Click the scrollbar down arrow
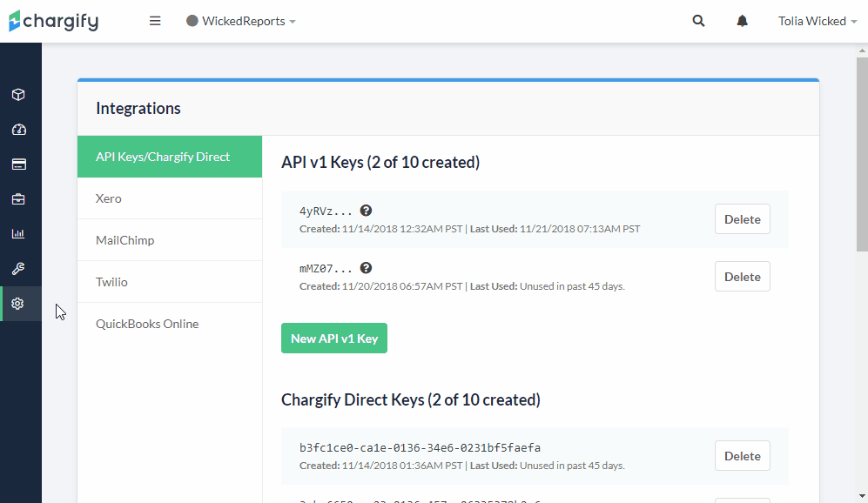This screenshot has width=868, height=503. coord(862,496)
